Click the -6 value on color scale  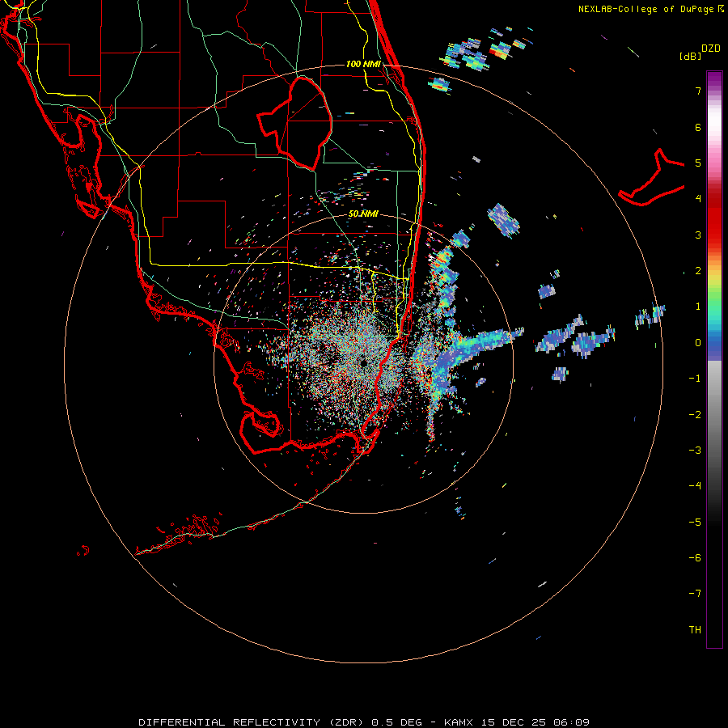695,558
